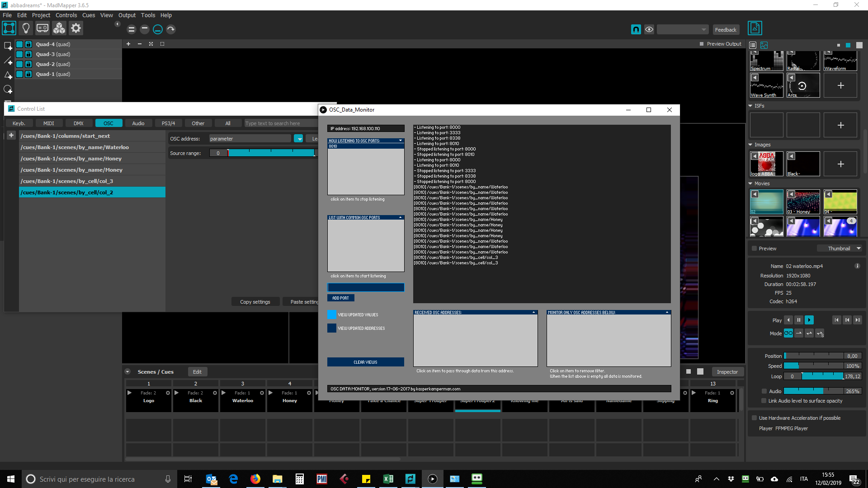868x488 pixels.
Task: Enable the Audio checkbox
Action: pos(764,391)
